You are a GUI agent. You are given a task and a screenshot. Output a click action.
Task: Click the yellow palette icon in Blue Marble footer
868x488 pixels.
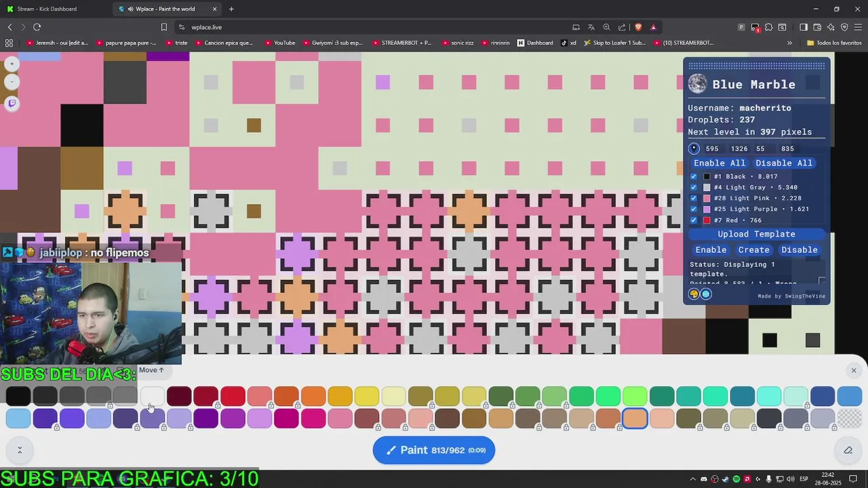click(x=694, y=294)
